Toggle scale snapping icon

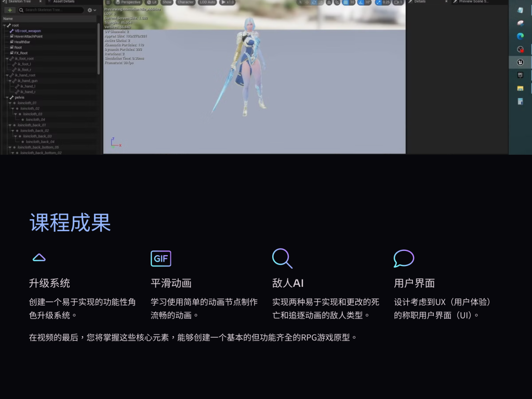point(378,3)
